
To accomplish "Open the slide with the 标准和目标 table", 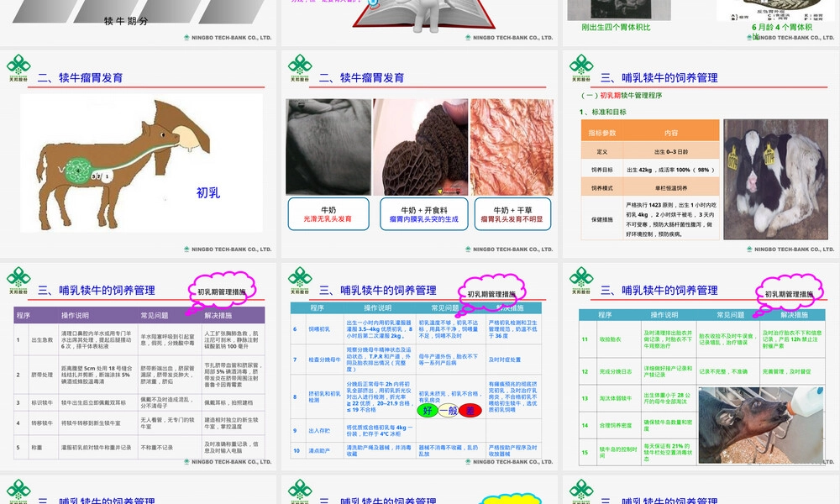I will (701, 154).
